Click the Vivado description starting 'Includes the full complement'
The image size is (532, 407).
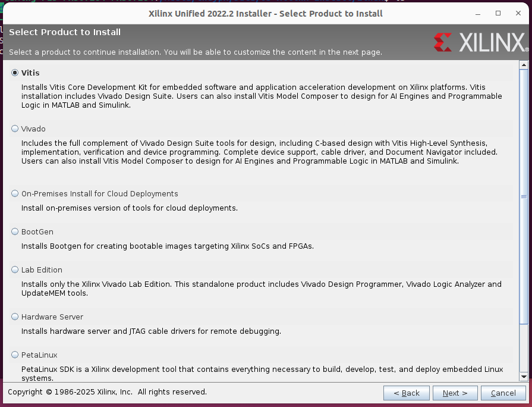click(x=260, y=152)
